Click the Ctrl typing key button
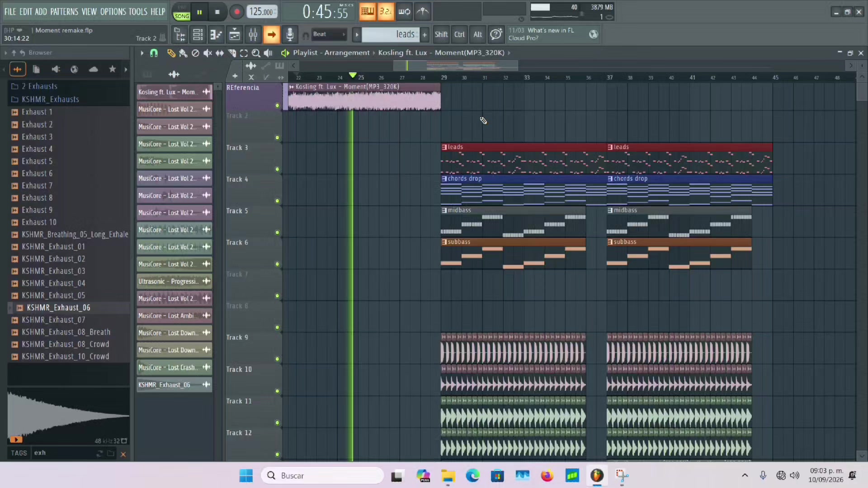 459,34
